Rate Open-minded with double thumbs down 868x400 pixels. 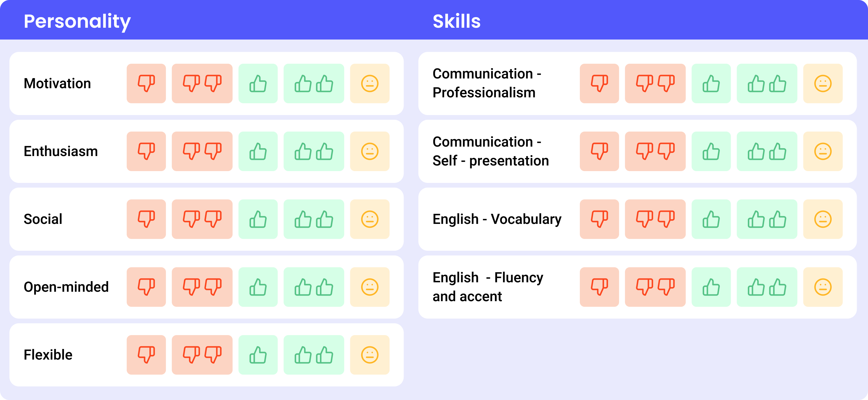[202, 287]
